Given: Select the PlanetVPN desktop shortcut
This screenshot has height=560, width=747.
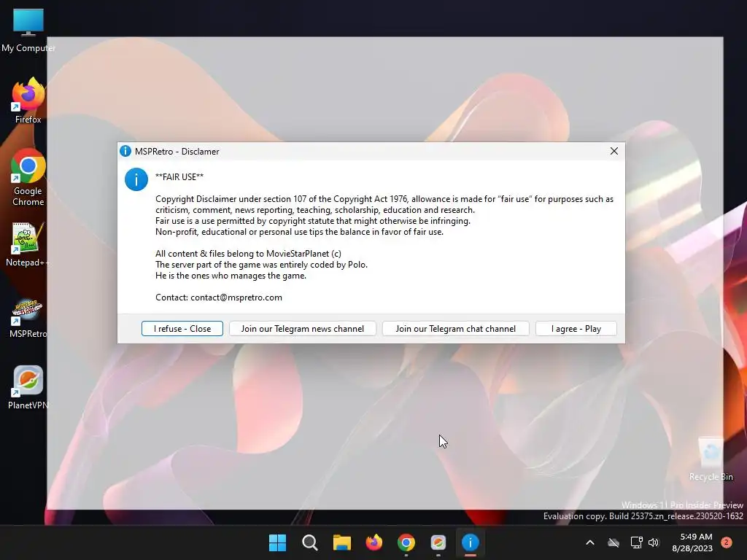Looking at the screenshot, I should (x=28, y=388).
